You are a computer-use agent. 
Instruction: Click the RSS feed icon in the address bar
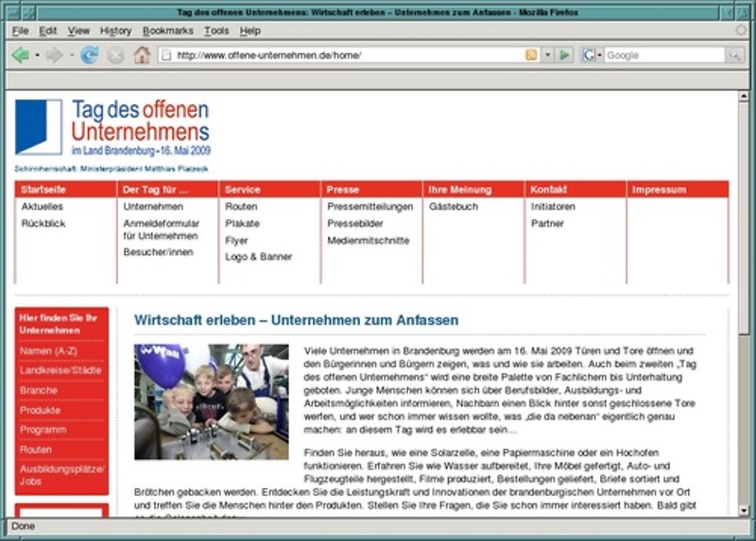tap(531, 55)
